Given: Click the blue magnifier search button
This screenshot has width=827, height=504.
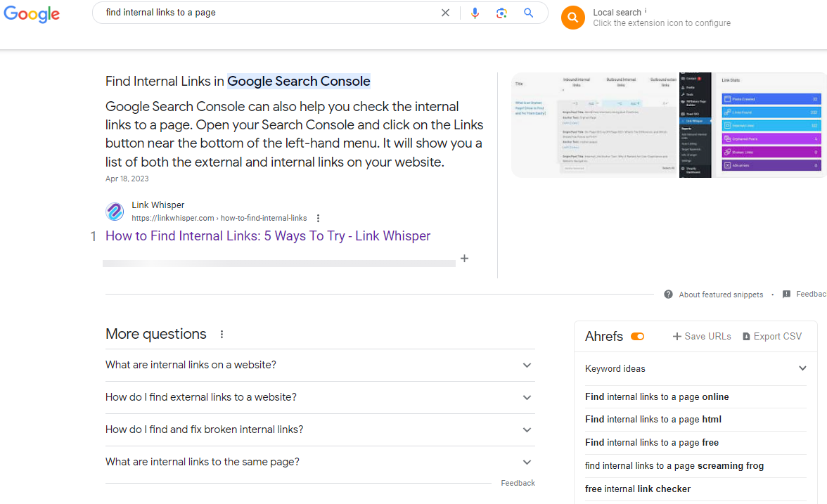Looking at the screenshot, I should (528, 13).
